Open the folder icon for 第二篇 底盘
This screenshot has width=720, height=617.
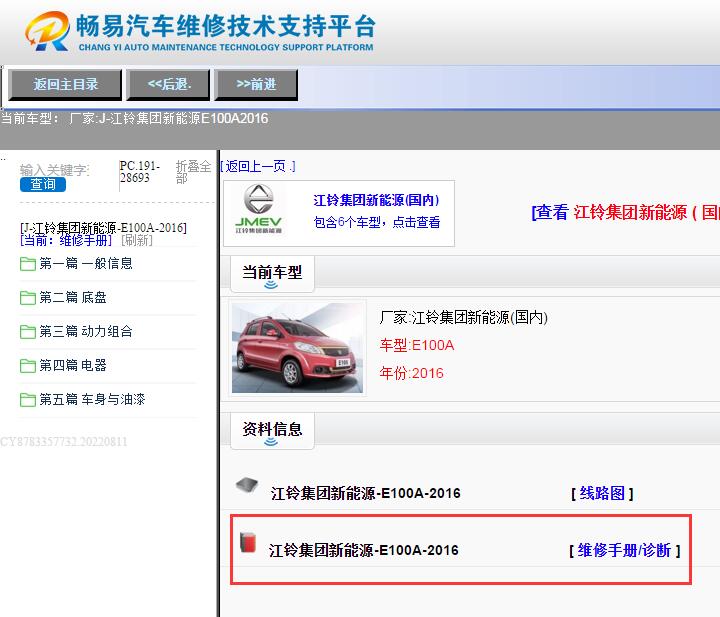tap(28, 297)
